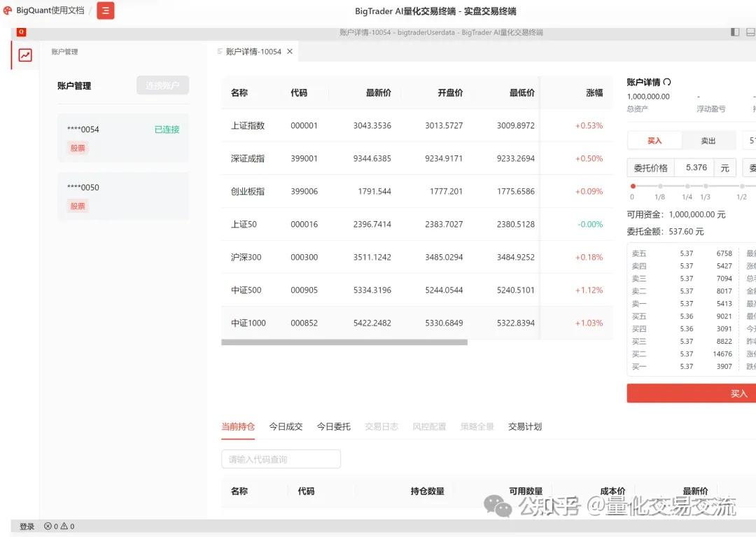Open the 交易计划 tab
756x537 pixels.
pyautogui.click(x=524, y=426)
